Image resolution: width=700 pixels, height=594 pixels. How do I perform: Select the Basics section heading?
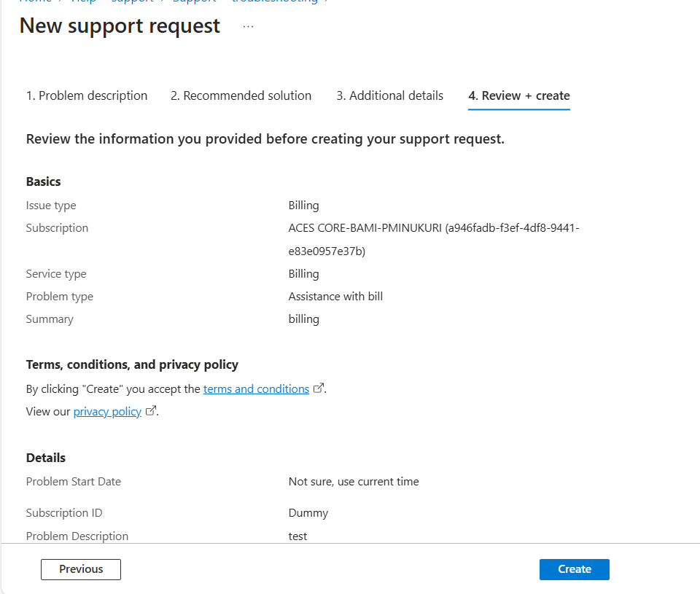pos(43,181)
